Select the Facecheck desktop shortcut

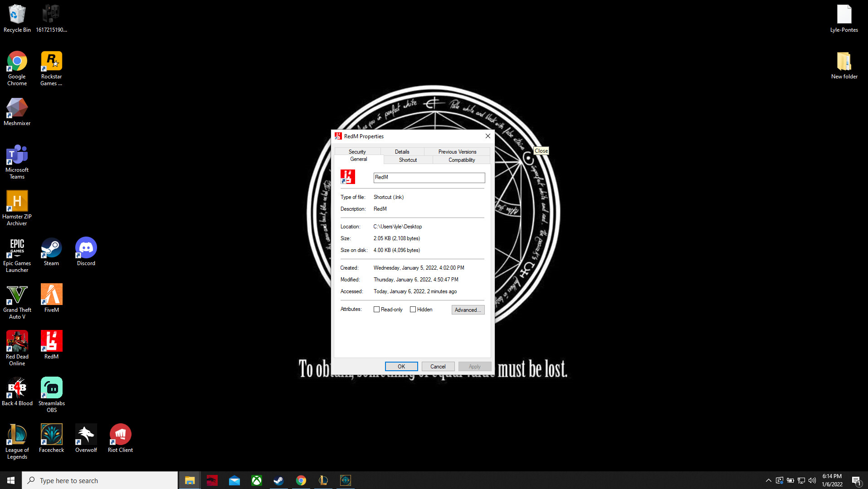point(51,439)
